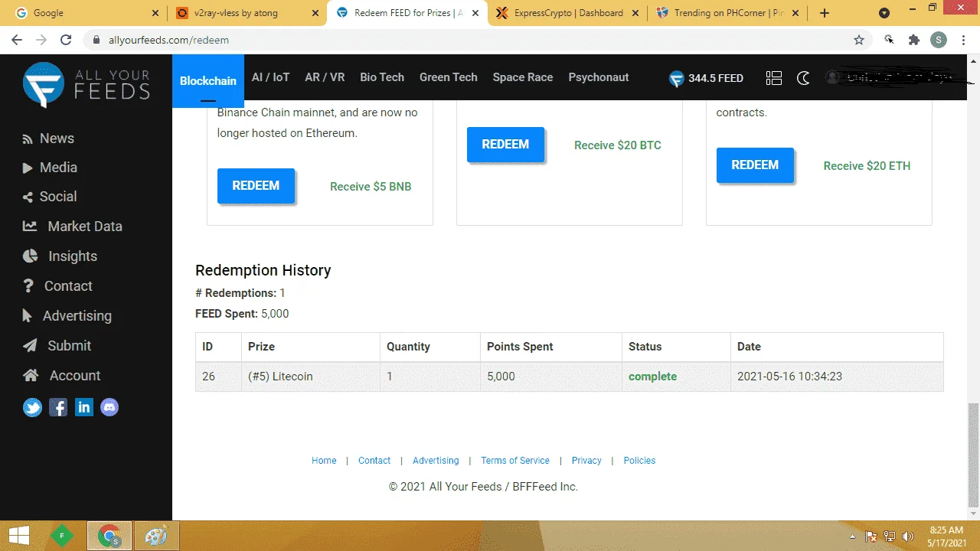Click the '2021-05-16 10:34:23' date cell
The image size is (980, 551).
click(837, 377)
